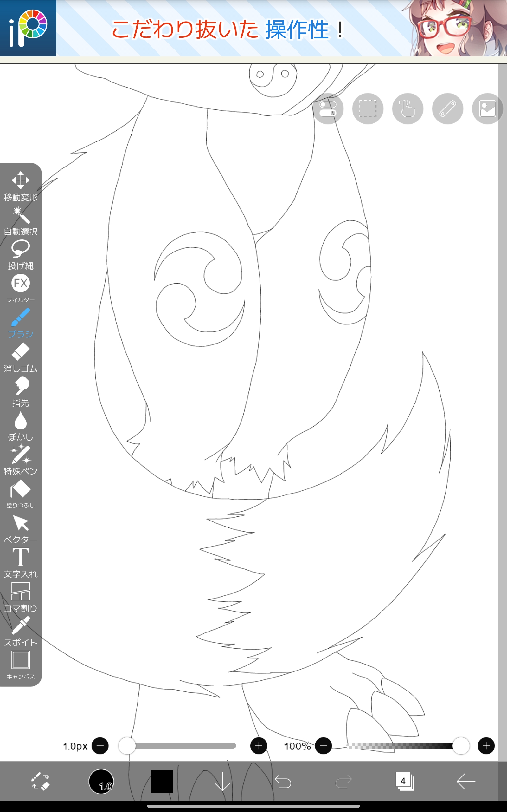Viewport: 507px width, 812px height.
Task: Select the 消しゴム eraser tool
Action: coord(21,357)
